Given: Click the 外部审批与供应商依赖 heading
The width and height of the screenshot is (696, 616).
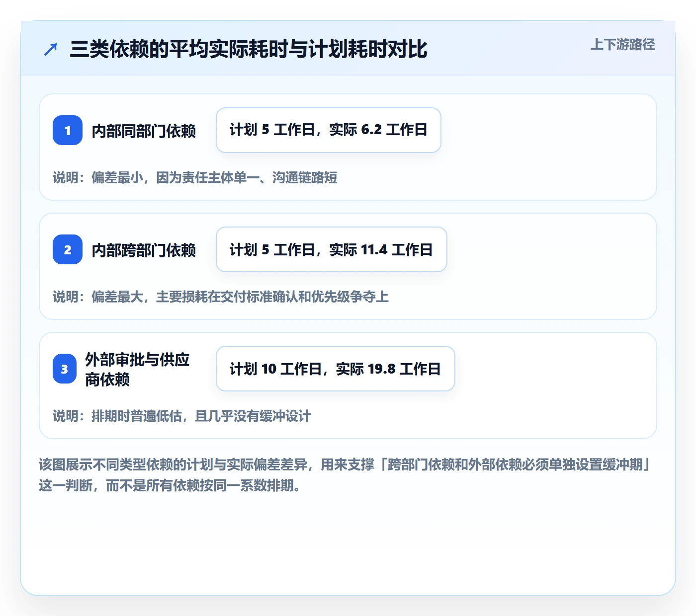Looking at the screenshot, I should (x=137, y=369).
